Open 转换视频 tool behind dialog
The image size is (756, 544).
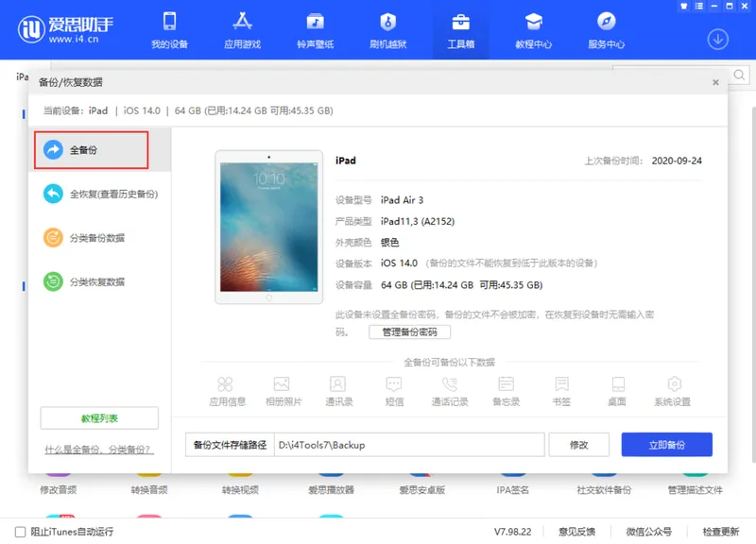[x=240, y=490]
